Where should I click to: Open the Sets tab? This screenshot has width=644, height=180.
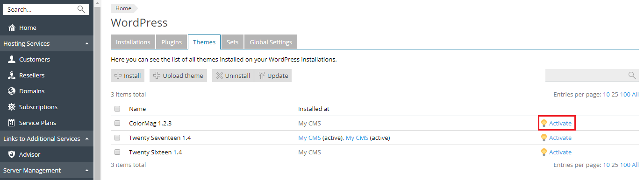[x=232, y=42]
